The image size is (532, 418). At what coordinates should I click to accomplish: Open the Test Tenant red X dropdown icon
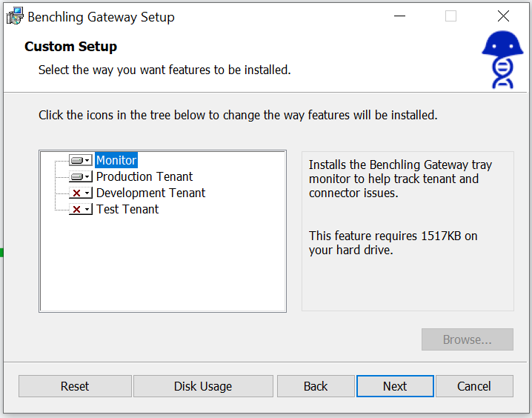81,209
